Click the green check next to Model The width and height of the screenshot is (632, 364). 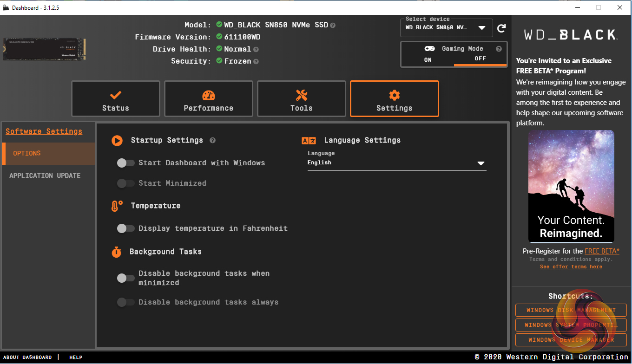click(219, 25)
